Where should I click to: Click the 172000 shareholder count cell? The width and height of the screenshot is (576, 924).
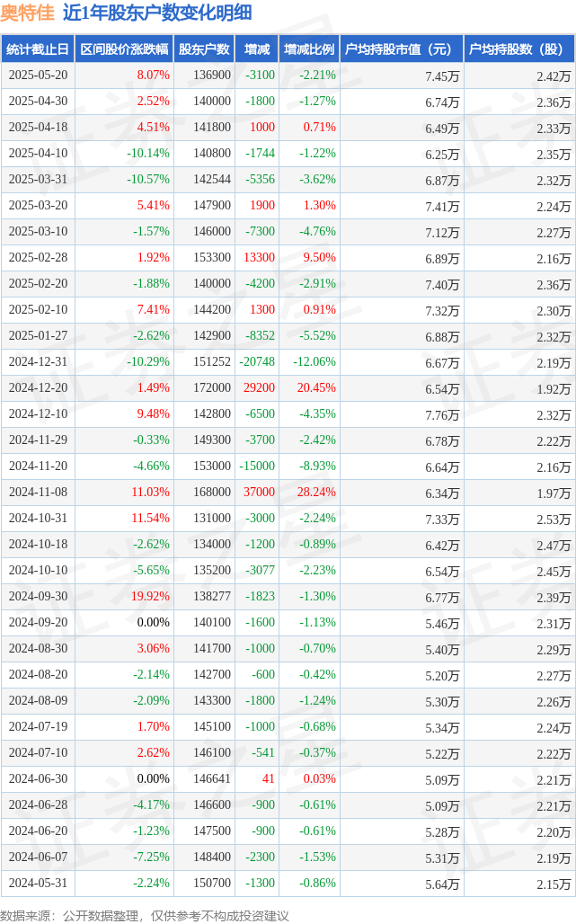pyautogui.click(x=212, y=387)
